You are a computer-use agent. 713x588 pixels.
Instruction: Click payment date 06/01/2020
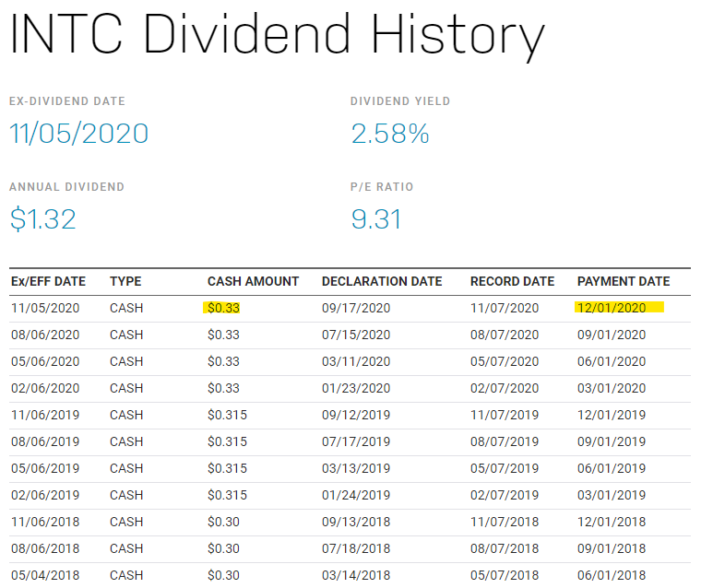tap(612, 361)
